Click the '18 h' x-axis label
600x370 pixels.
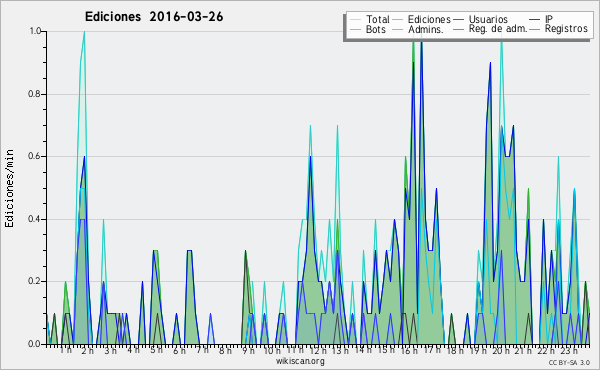(x=455, y=350)
